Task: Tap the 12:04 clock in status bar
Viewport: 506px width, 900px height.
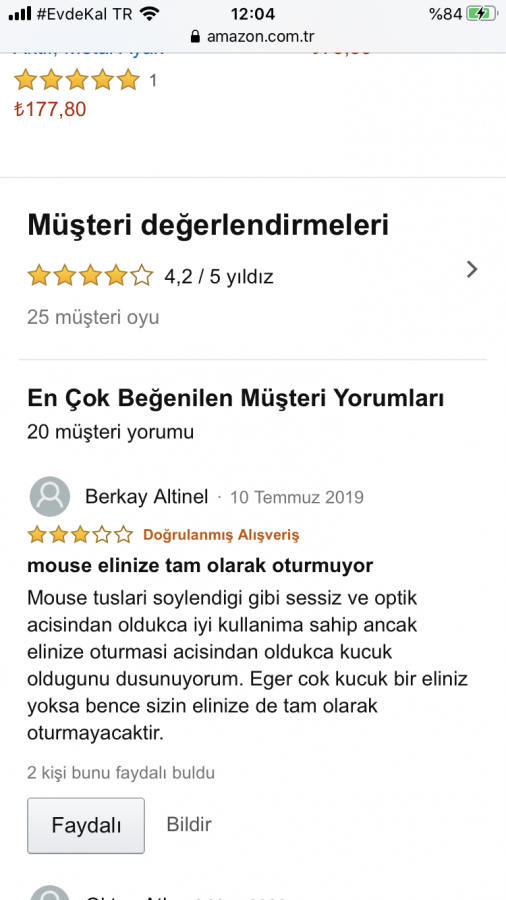Action: (252, 14)
